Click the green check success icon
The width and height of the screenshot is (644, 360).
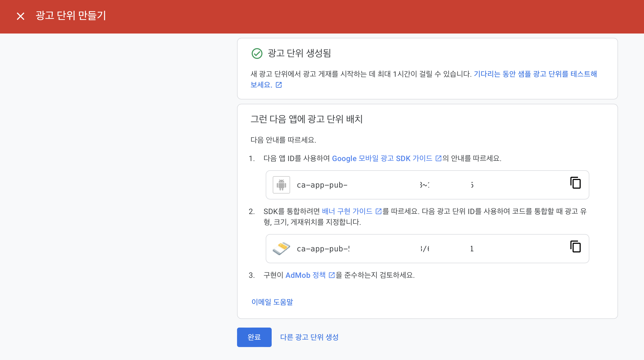coord(257,53)
